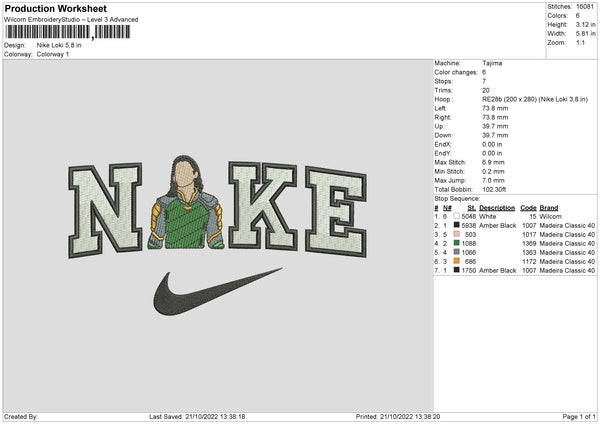Click the Loki figure in the design preview
600x424 pixels.
click(186, 203)
